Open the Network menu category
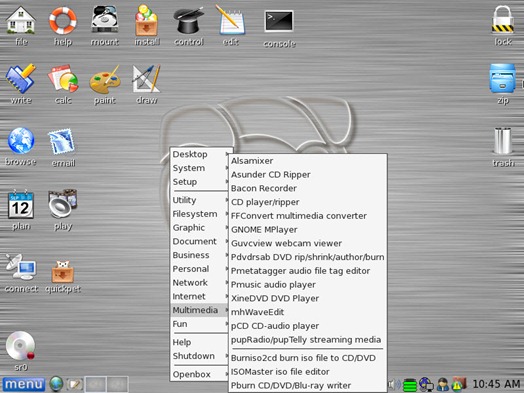 [201, 283]
